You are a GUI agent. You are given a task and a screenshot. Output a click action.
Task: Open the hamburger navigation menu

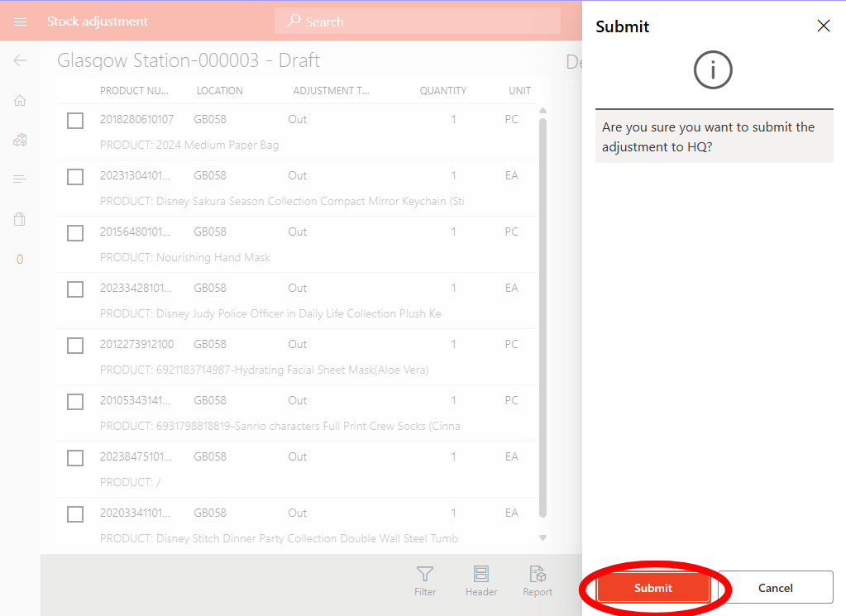[20, 21]
